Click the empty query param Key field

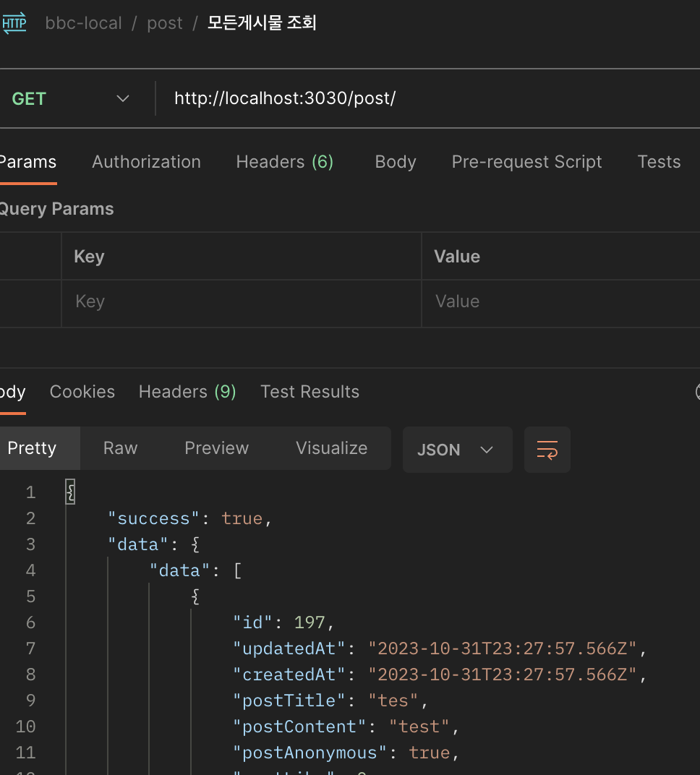242,301
